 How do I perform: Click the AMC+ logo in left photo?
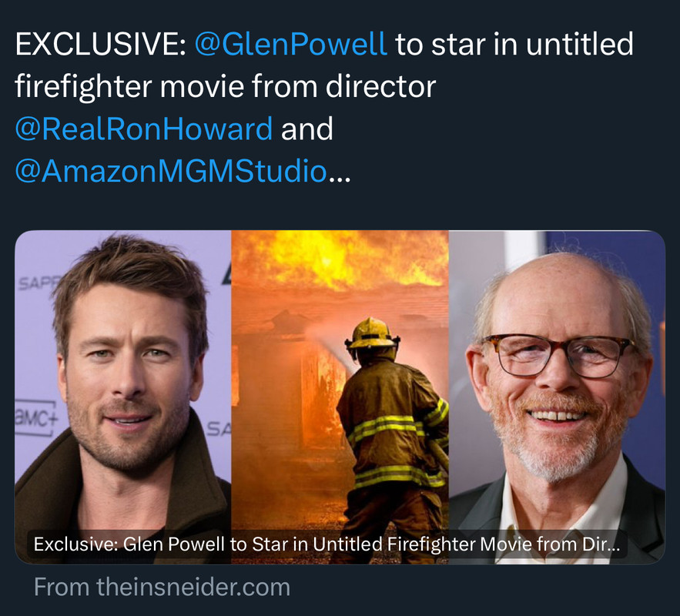coord(36,417)
